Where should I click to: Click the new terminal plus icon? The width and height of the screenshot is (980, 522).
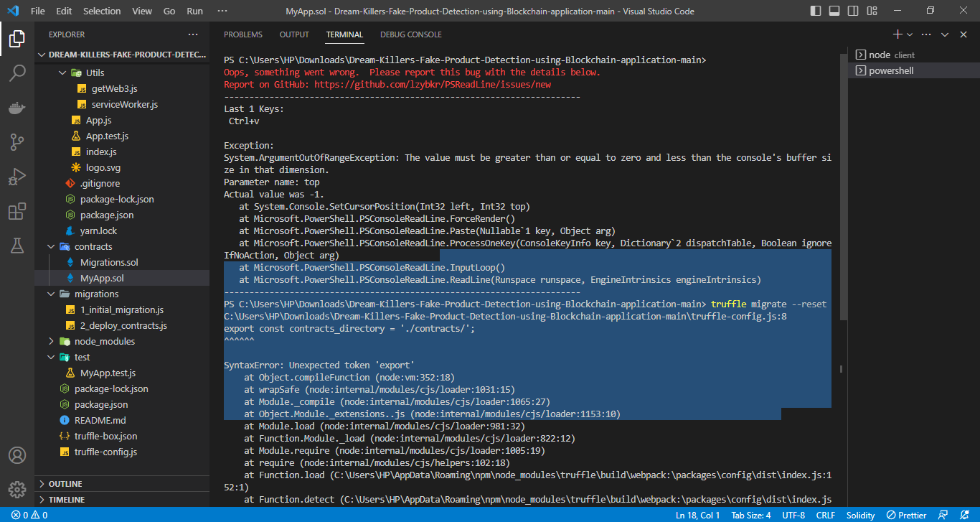pyautogui.click(x=897, y=34)
